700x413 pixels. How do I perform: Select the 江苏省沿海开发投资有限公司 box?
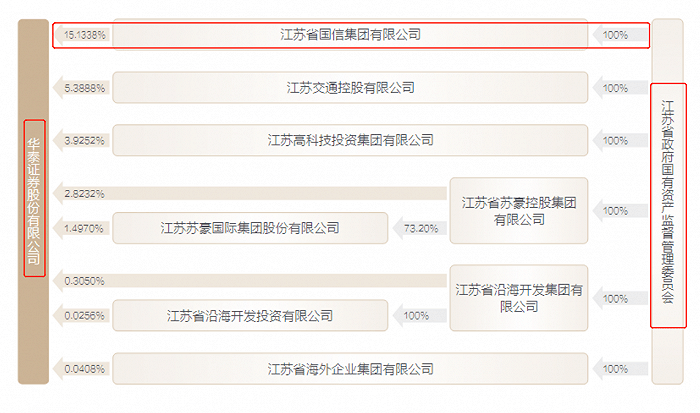tap(250, 316)
